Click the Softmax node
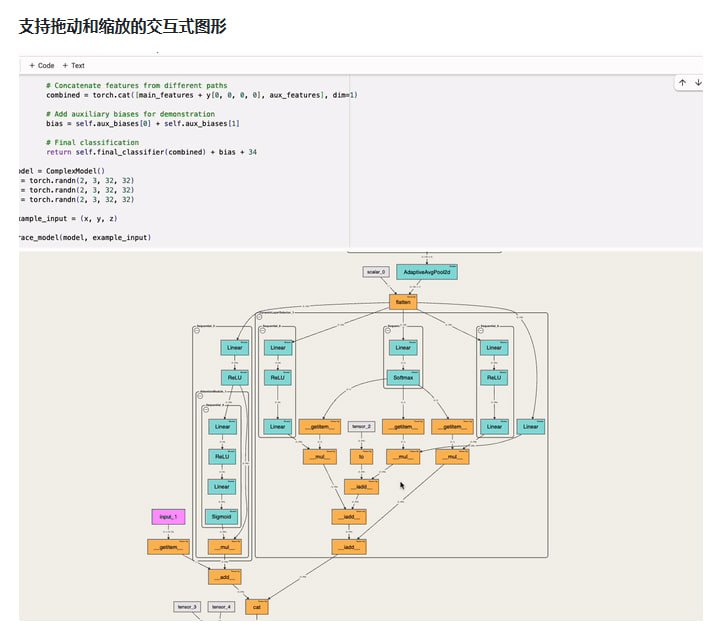This screenshot has width=718, height=632. click(x=403, y=378)
